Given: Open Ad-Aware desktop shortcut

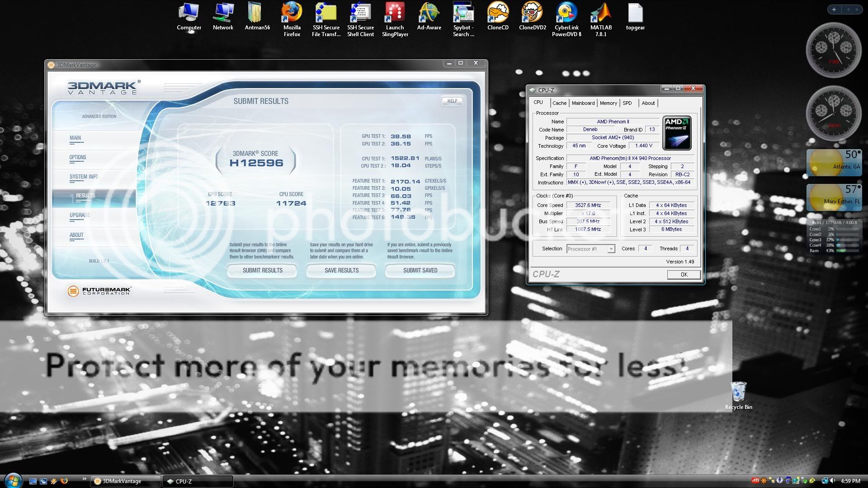Looking at the screenshot, I should tap(429, 17).
